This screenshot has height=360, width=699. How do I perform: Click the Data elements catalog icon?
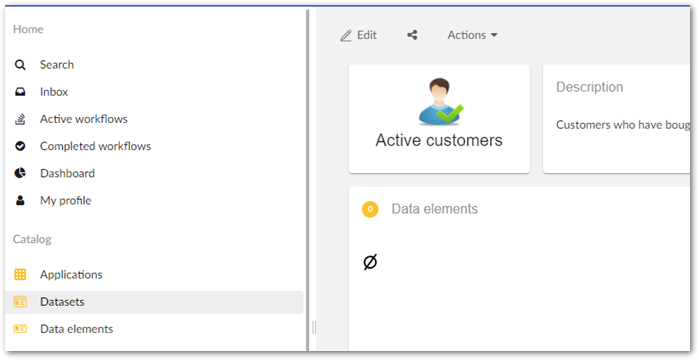coord(20,329)
